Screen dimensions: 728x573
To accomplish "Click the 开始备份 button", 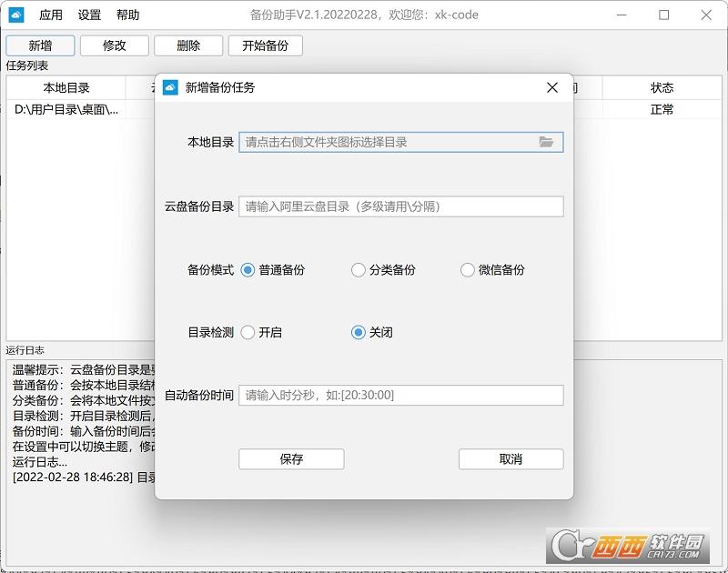I will pyautogui.click(x=265, y=45).
